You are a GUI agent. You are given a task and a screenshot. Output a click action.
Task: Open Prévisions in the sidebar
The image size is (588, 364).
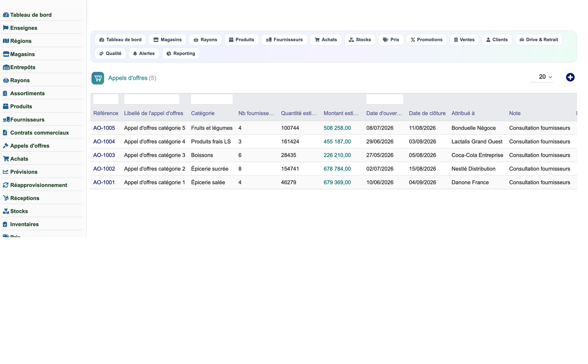tap(20, 172)
